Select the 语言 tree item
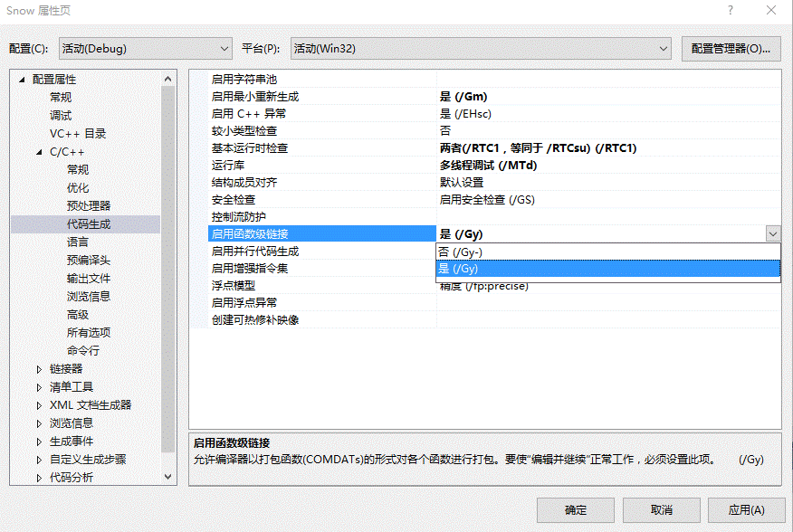 click(78, 242)
